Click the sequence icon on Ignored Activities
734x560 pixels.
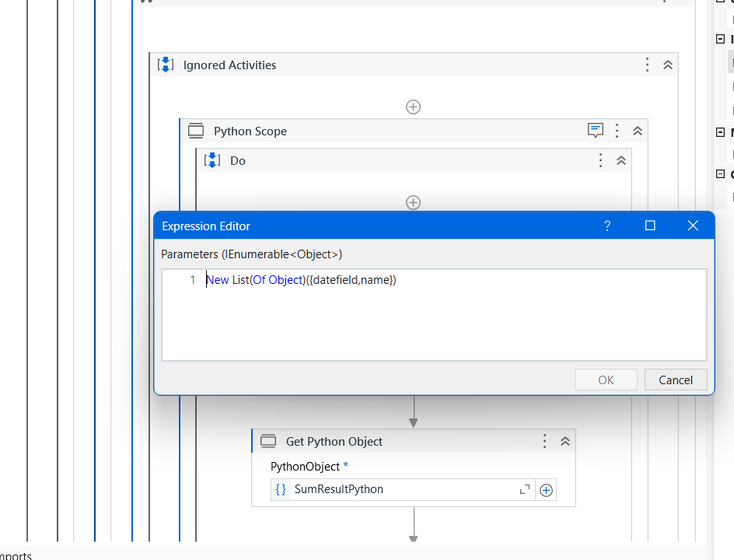pyautogui.click(x=166, y=65)
